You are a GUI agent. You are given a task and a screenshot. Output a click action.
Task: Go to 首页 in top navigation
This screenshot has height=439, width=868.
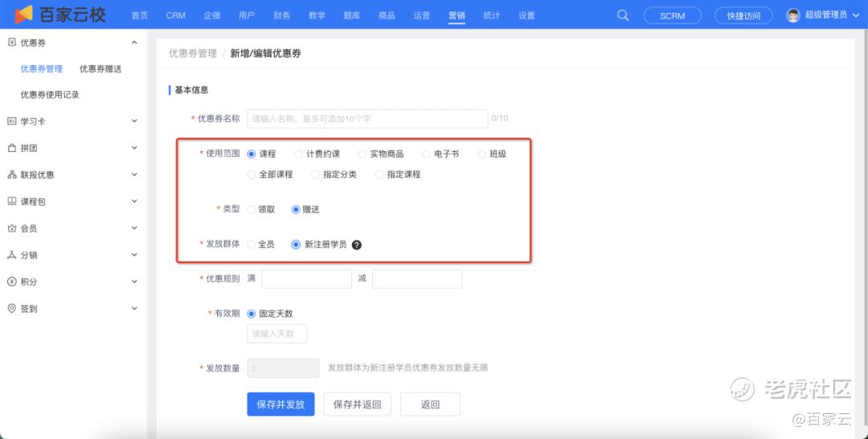click(140, 15)
